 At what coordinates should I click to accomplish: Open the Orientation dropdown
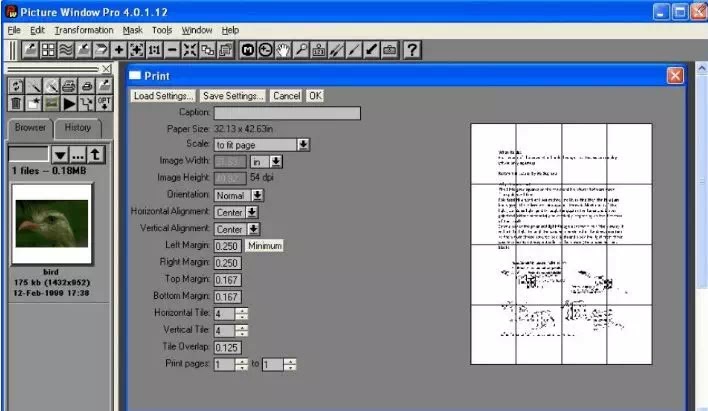coord(239,196)
